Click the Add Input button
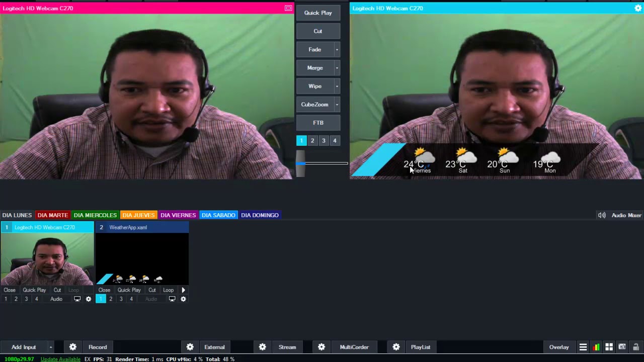 (24, 347)
